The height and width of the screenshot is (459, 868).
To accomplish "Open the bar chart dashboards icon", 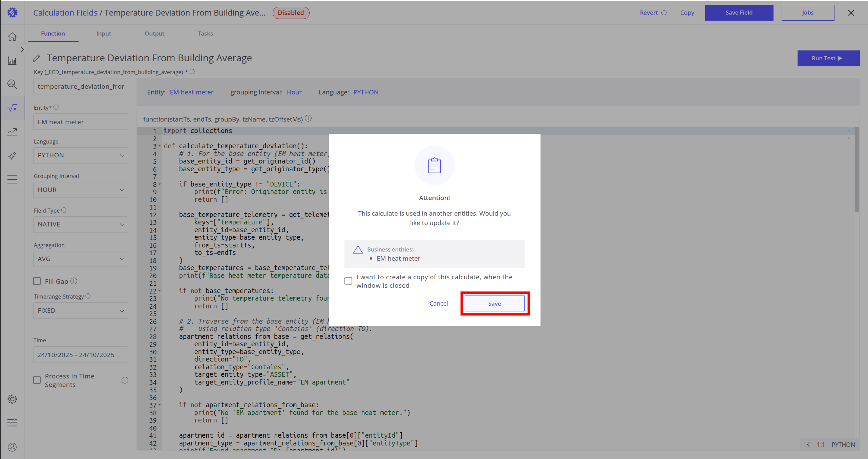I will click(x=12, y=61).
